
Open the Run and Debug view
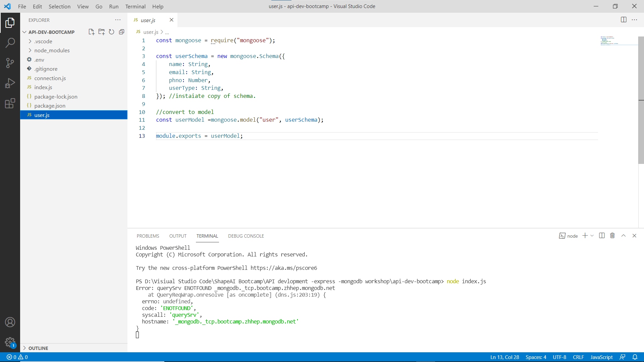[10, 83]
